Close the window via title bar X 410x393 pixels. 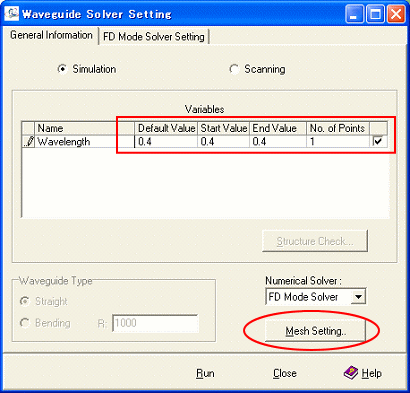(396, 15)
